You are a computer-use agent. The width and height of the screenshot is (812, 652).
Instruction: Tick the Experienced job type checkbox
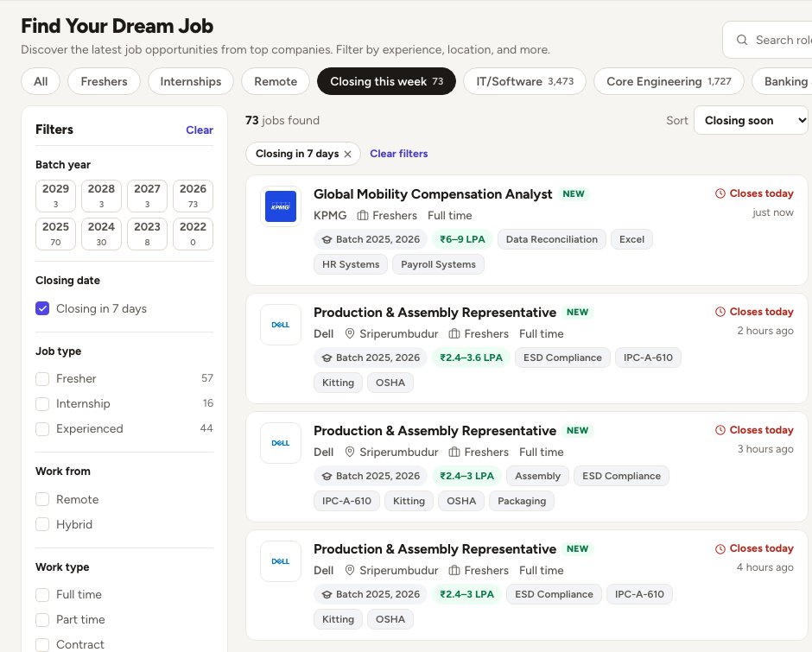point(42,429)
